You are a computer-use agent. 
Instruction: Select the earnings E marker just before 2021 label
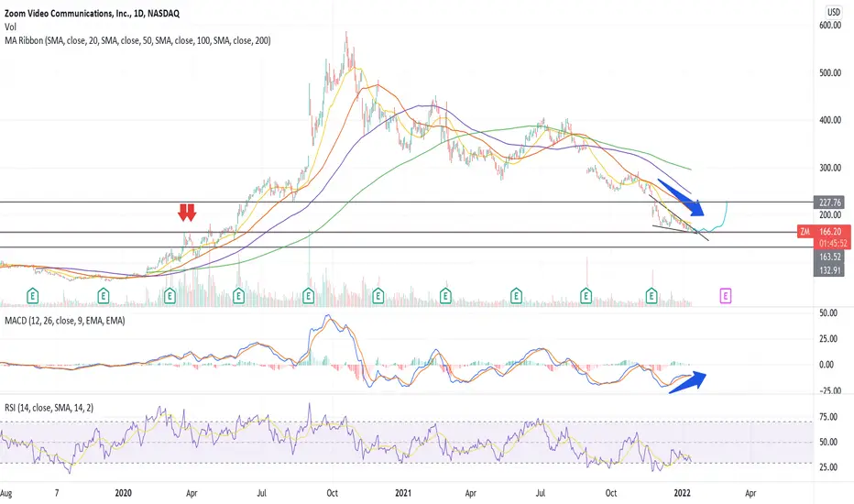378,296
